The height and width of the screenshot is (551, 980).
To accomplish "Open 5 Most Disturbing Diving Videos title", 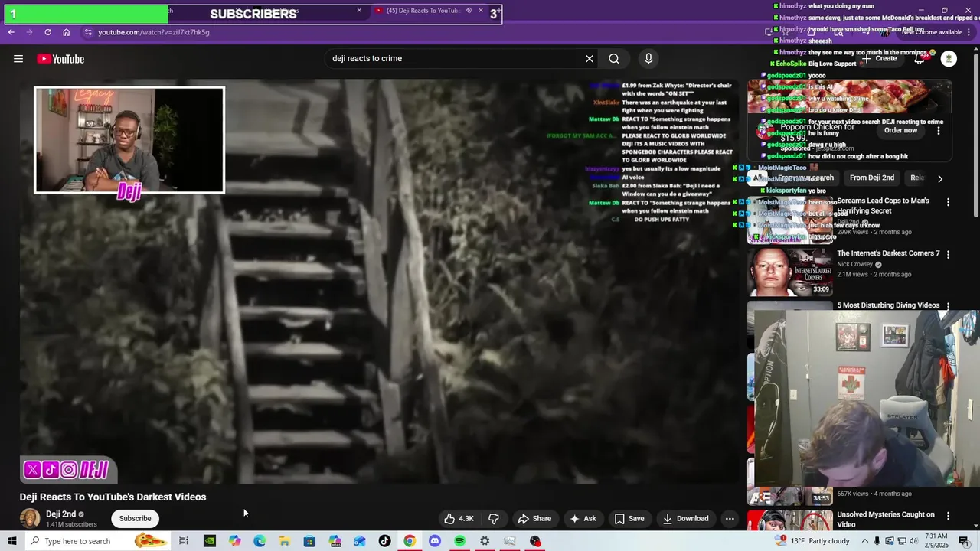I will click(888, 305).
